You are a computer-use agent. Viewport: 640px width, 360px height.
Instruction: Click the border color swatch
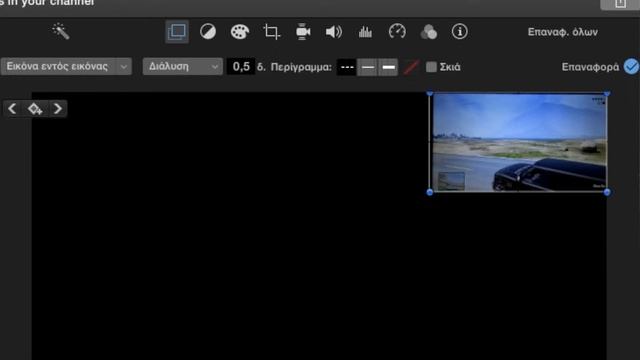pyautogui.click(x=411, y=67)
